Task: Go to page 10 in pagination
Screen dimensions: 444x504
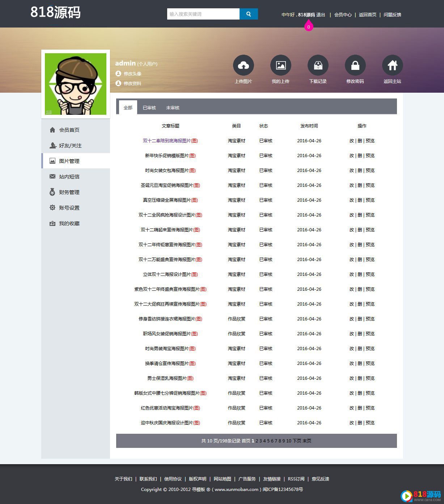Action: 289,441
